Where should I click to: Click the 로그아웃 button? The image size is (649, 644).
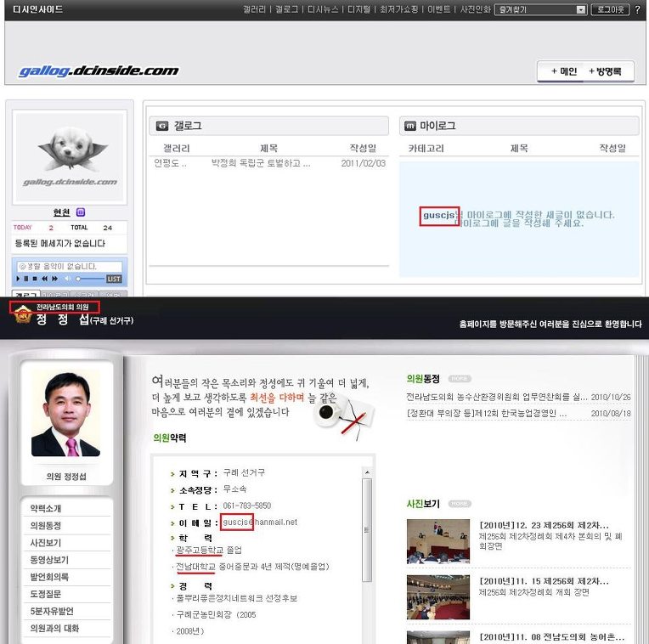click(610, 9)
